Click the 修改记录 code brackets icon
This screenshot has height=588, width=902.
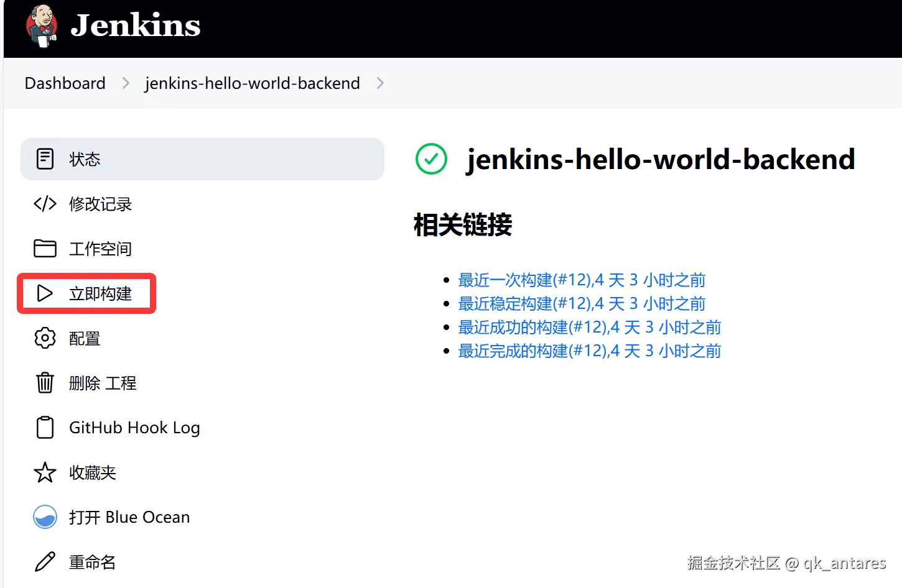pyautogui.click(x=45, y=204)
